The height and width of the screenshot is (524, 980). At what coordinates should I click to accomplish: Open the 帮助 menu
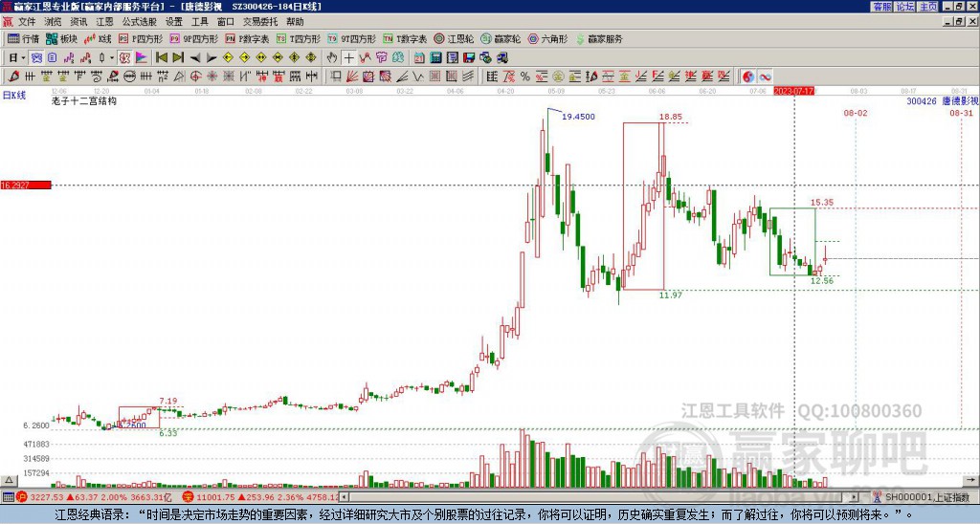[x=295, y=22]
